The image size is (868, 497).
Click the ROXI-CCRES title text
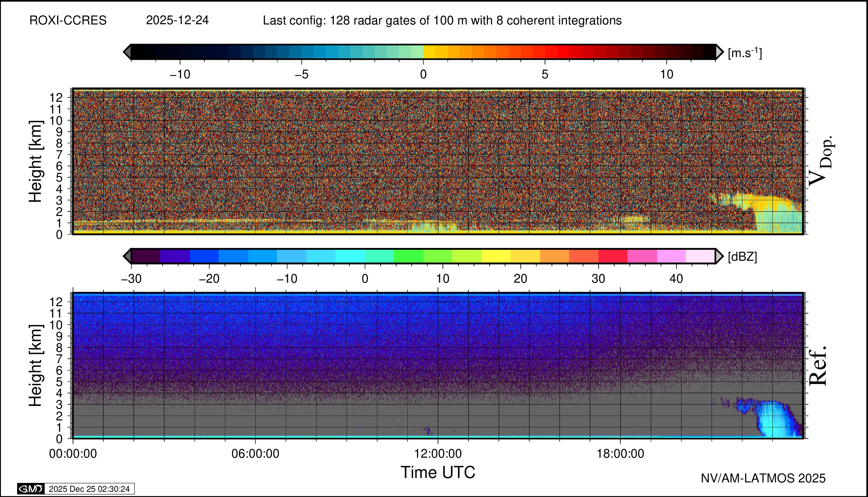click(68, 21)
